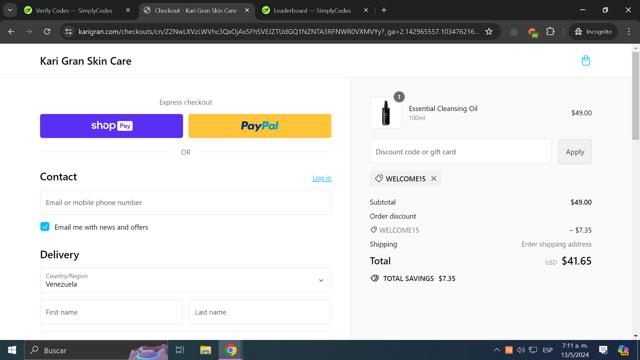
Task: Click the Copilot icon in the taskbar corner
Action: (623, 350)
